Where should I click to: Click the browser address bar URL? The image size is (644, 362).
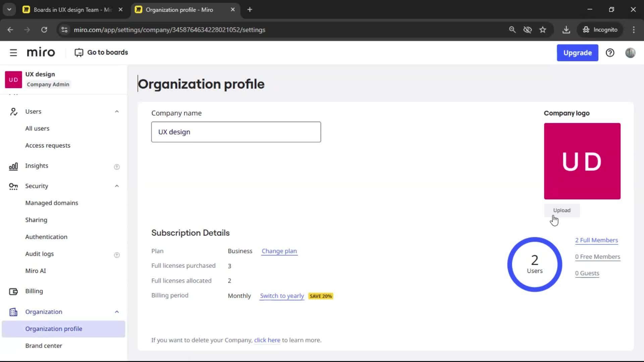pos(169,30)
